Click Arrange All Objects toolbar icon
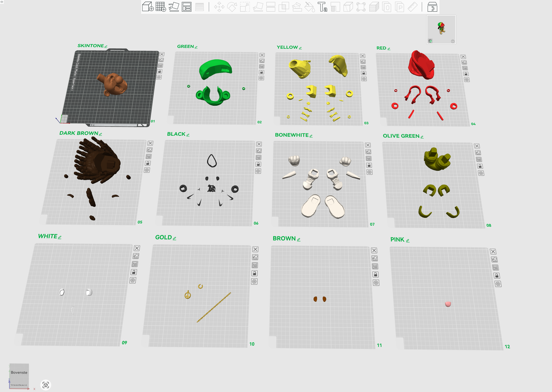The height and width of the screenshot is (392, 552). pos(187,7)
